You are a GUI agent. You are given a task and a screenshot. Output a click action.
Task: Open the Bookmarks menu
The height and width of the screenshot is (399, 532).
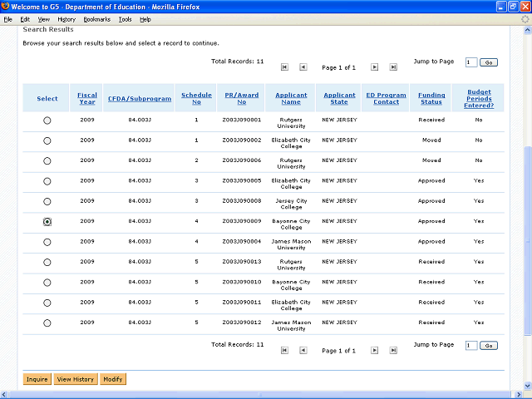(x=96, y=19)
